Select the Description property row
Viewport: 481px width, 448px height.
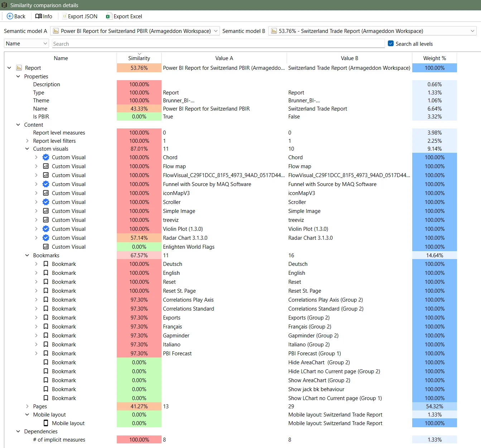pyautogui.click(x=230, y=84)
